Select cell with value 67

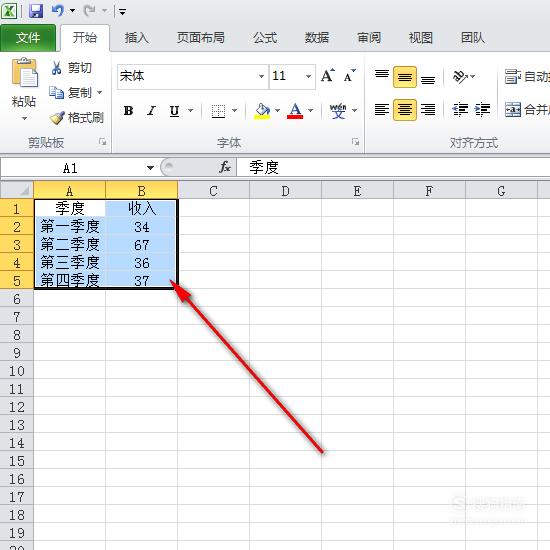click(142, 244)
